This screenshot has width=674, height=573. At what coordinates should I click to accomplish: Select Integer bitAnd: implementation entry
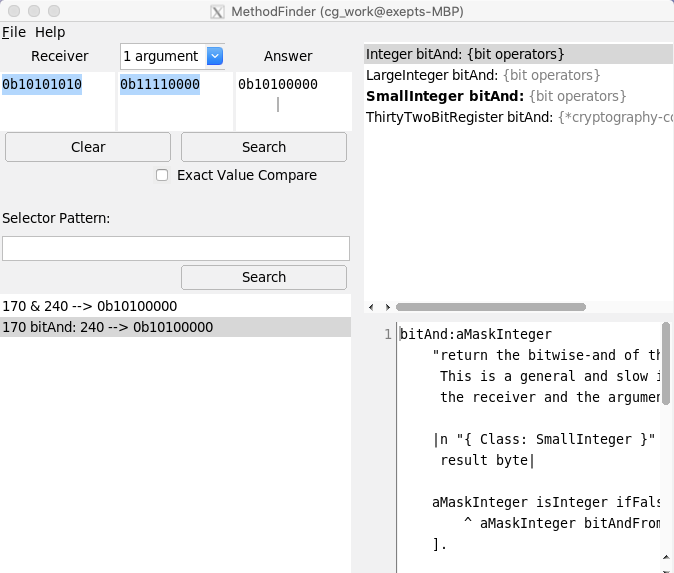pyautogui.click(x=465, y=54)
